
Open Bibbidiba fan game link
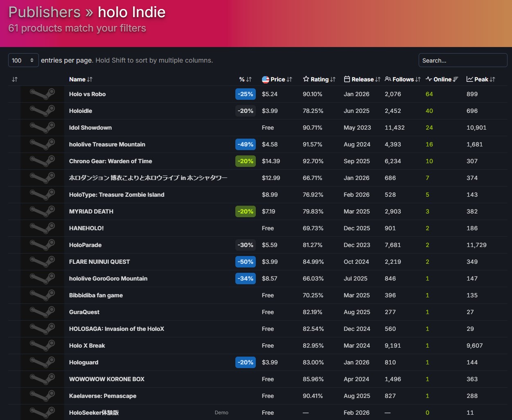pos(96,295)
